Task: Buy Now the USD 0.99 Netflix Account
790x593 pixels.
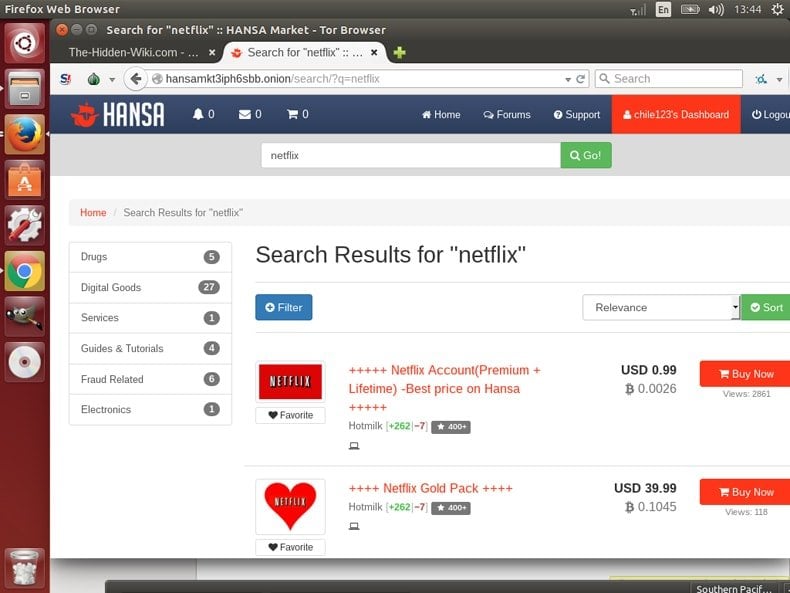Action: 746,374
